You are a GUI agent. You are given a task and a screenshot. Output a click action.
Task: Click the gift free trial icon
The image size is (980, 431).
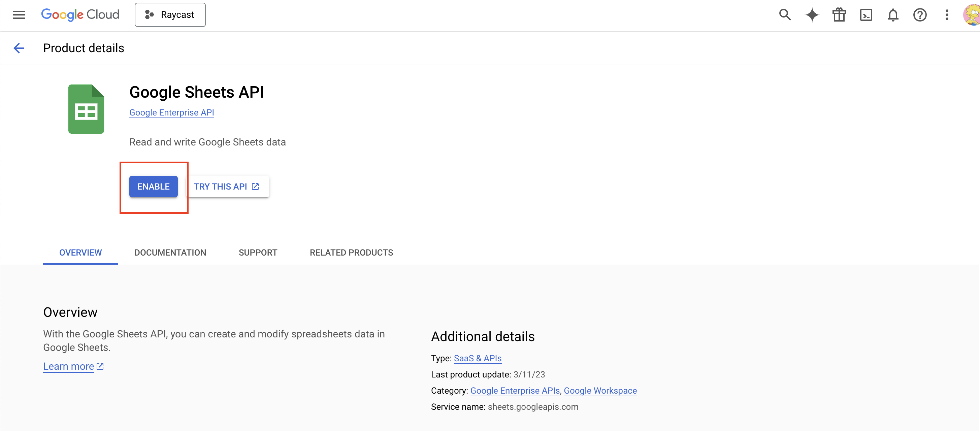coord(839,15)
